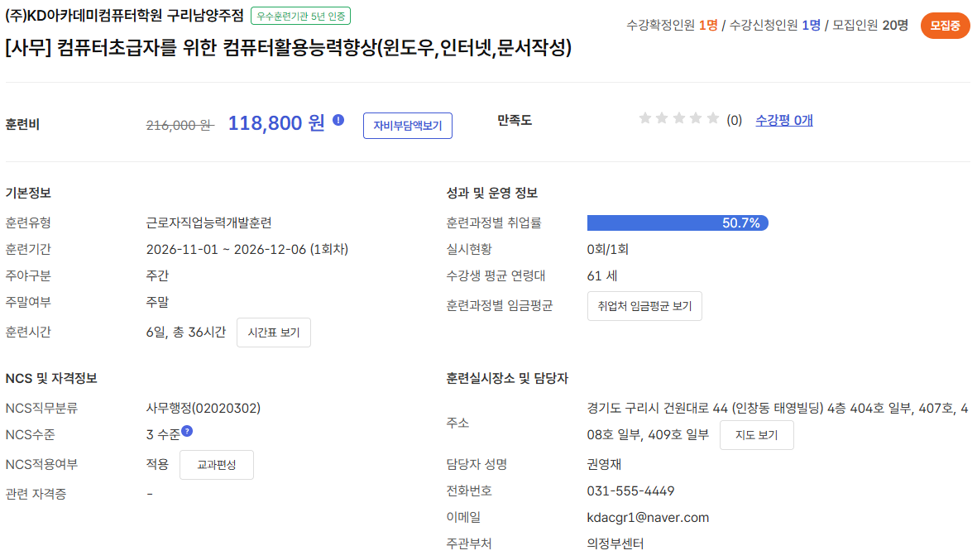
Task: Open the 시간표 보기 timetable button
Action: coord(274,333)
